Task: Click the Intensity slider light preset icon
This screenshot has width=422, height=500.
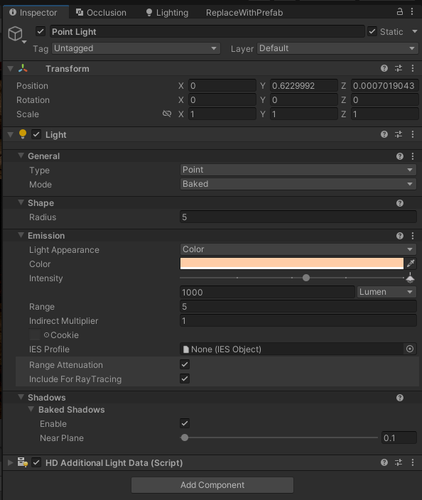Action: pyautogui.click(x=410, y=277)
